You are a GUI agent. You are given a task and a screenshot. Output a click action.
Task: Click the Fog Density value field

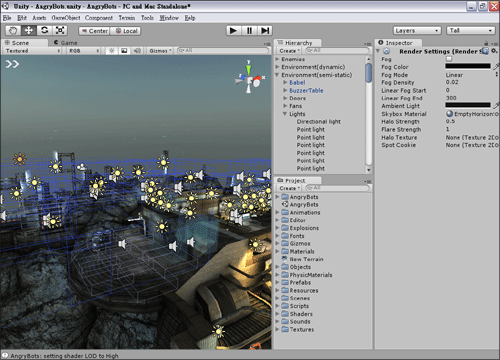(x=472, y=82)
